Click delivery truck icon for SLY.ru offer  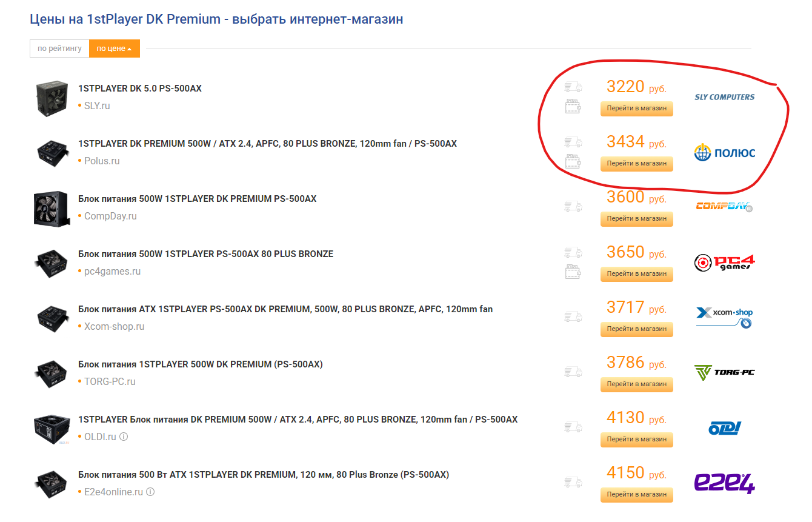click(x=573, y=88)
